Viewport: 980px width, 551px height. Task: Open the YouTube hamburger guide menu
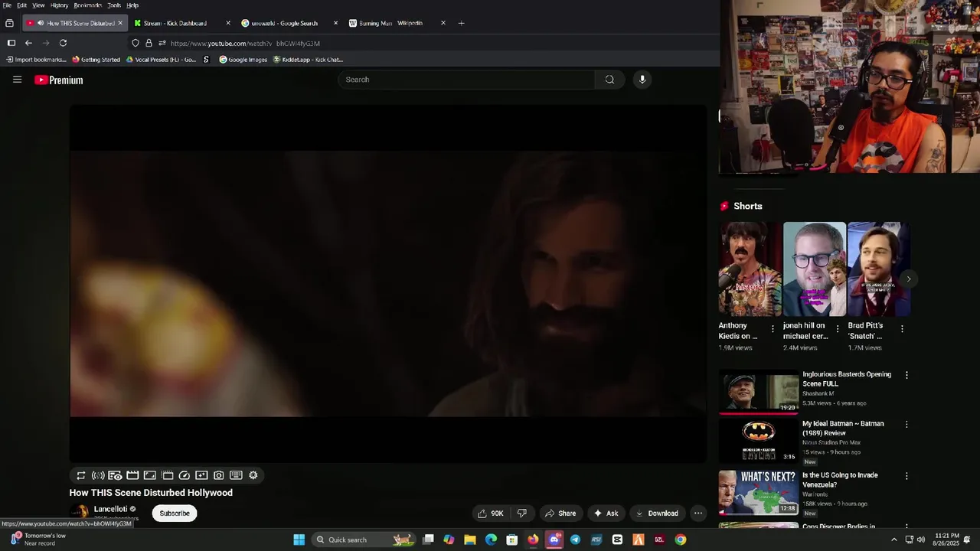coord(17,80)
